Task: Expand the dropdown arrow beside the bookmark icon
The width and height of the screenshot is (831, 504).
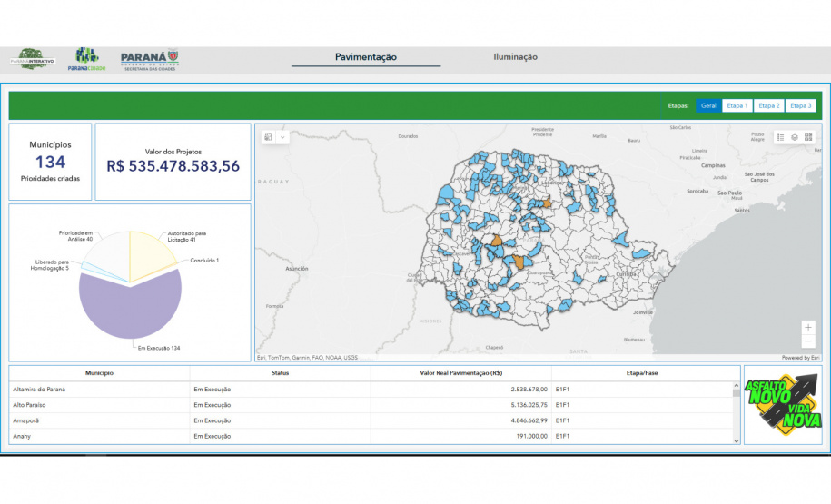Action: pyautogui.click(x=282, y=137)
